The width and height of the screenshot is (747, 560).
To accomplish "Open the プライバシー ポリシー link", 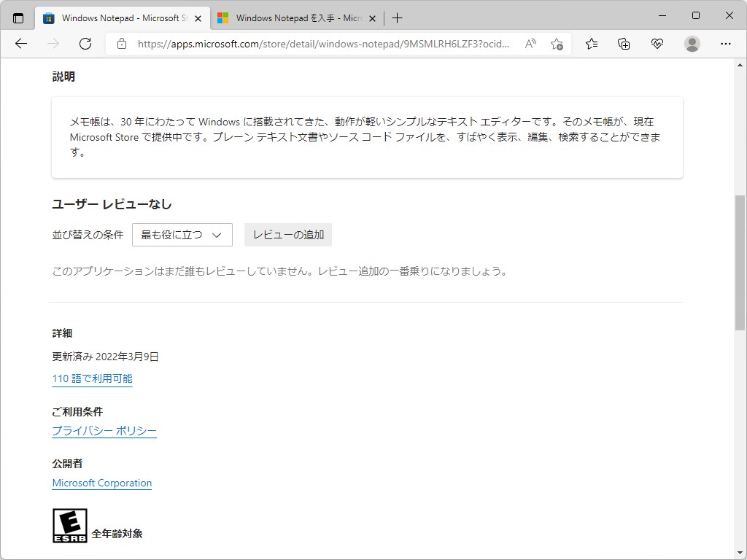I will click(104, 431).
